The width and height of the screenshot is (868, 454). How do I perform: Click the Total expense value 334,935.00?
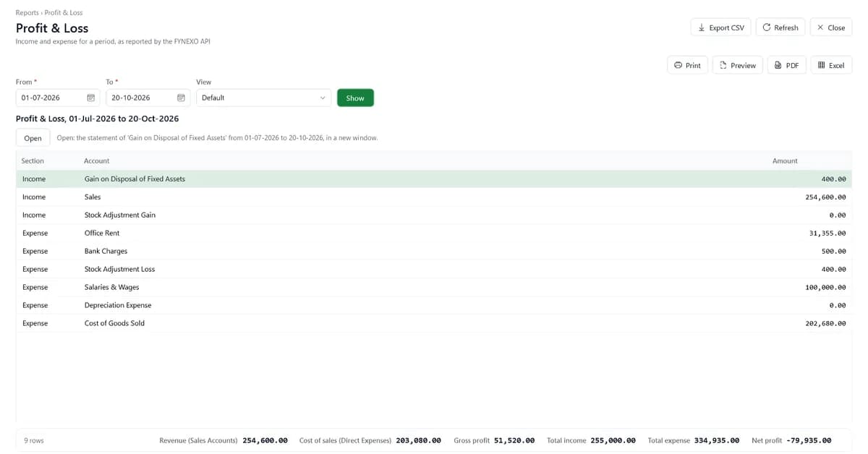717,440
